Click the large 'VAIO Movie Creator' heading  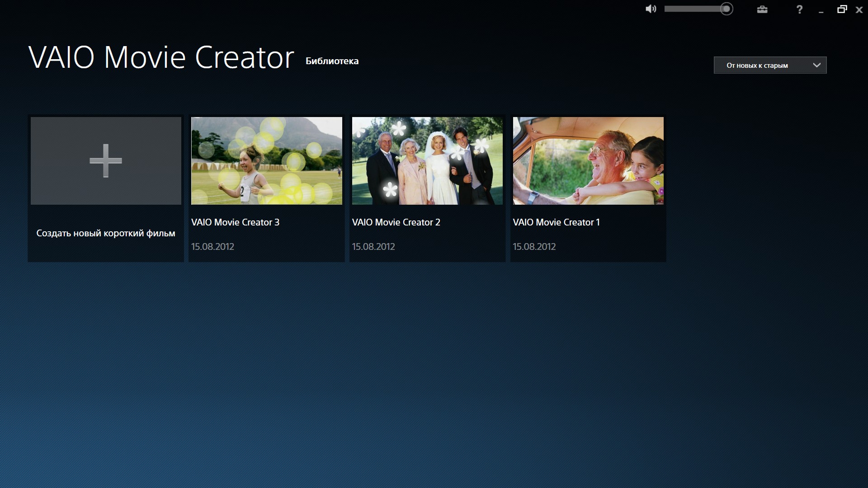click(x=161, y=58)
